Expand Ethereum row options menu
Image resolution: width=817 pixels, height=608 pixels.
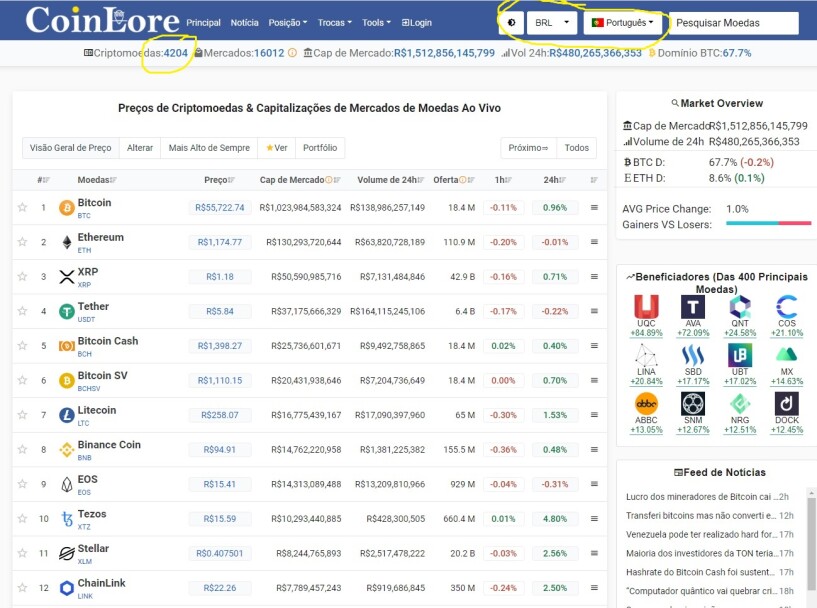click(594, 242)
